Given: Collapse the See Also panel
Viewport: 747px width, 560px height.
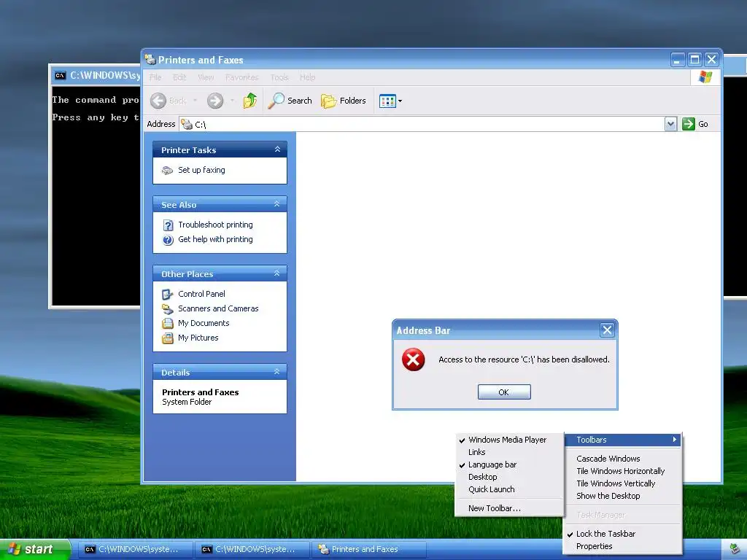Looking at the screenshot, I should tap(277, 204).
